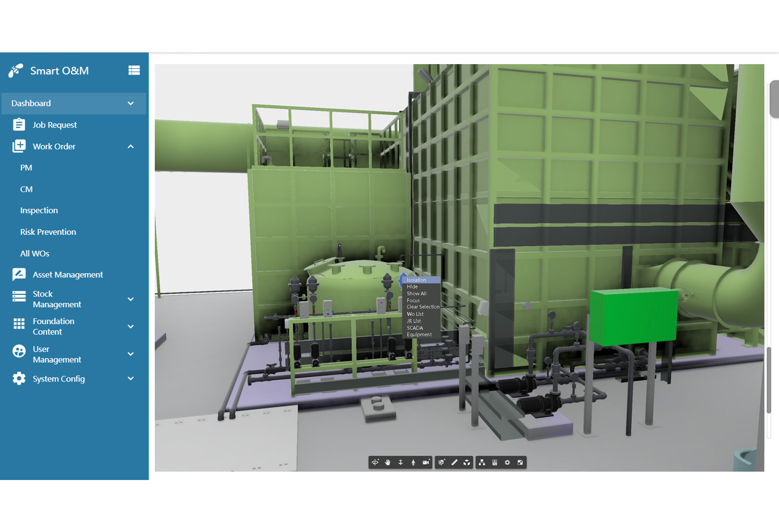Screen dimensions: 779x532
Task: Toggle full screen viewer mode
Action: coord(520,462)
